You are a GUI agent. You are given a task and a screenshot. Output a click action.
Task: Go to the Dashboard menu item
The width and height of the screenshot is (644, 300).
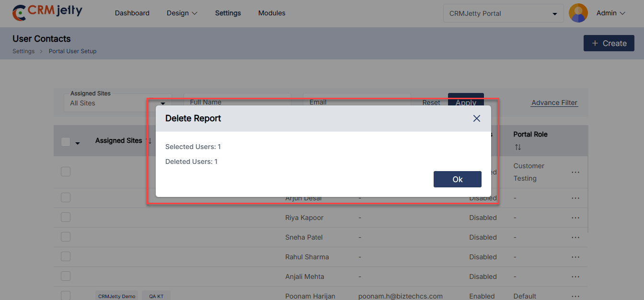pos(132,13)
